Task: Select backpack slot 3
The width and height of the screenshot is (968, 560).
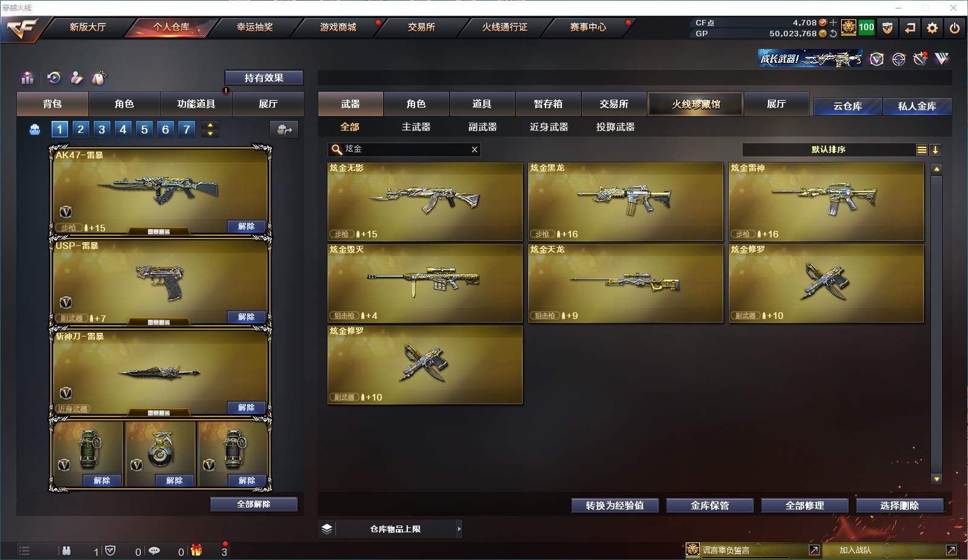Action: 102,129
